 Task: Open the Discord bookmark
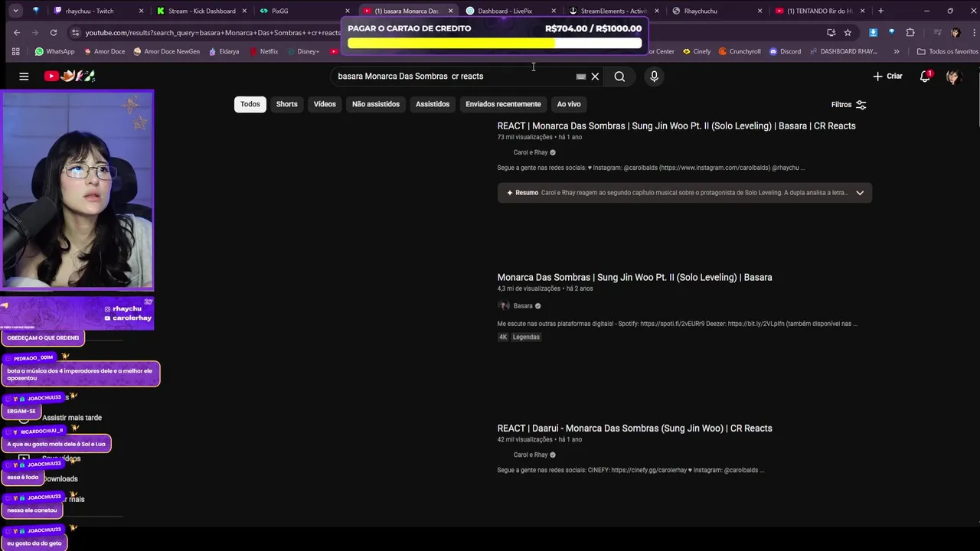coord(785,51)
